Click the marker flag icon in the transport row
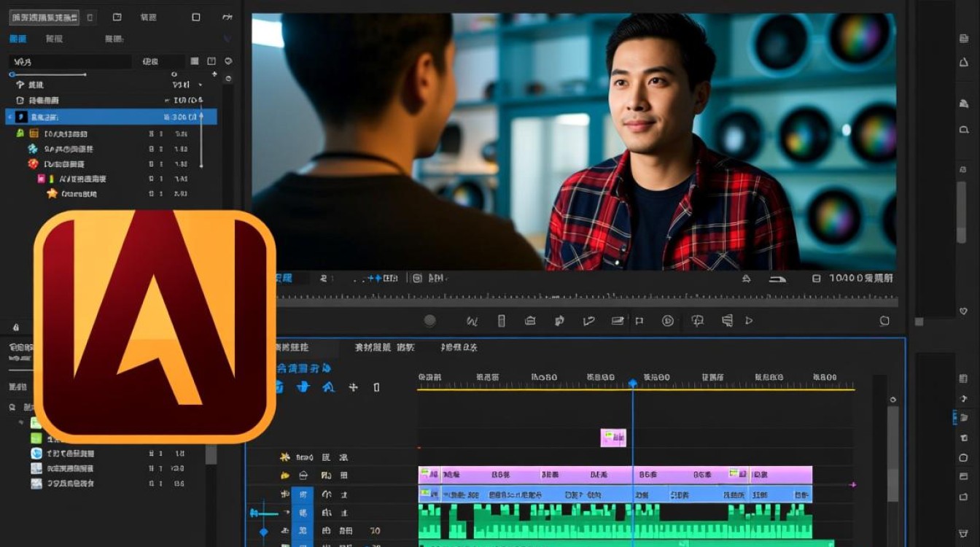 639,320
